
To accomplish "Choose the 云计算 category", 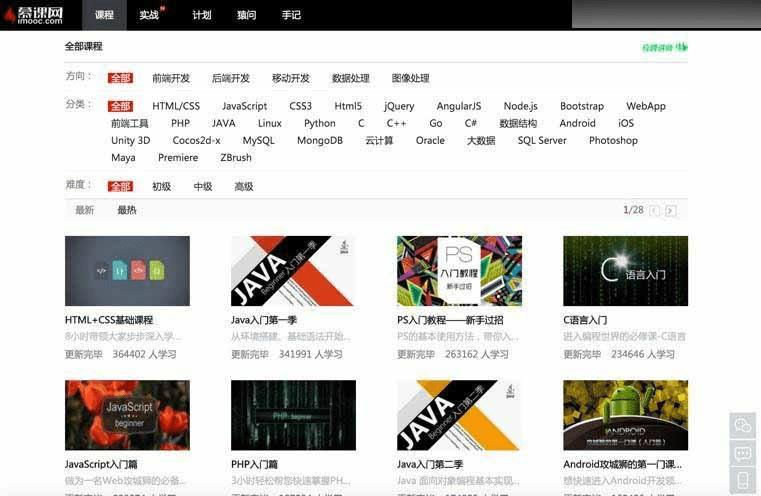I will click(379, 141).
